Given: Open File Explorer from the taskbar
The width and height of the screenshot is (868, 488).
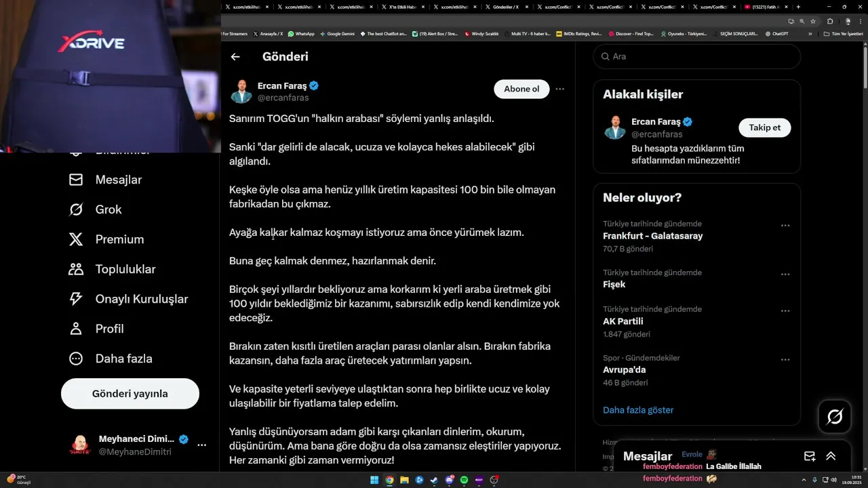Looking at the screenshot, I should pos(404,480).
